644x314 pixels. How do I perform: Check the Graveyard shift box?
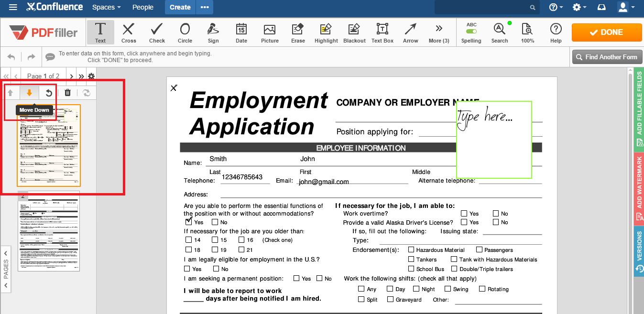point(391,299)
